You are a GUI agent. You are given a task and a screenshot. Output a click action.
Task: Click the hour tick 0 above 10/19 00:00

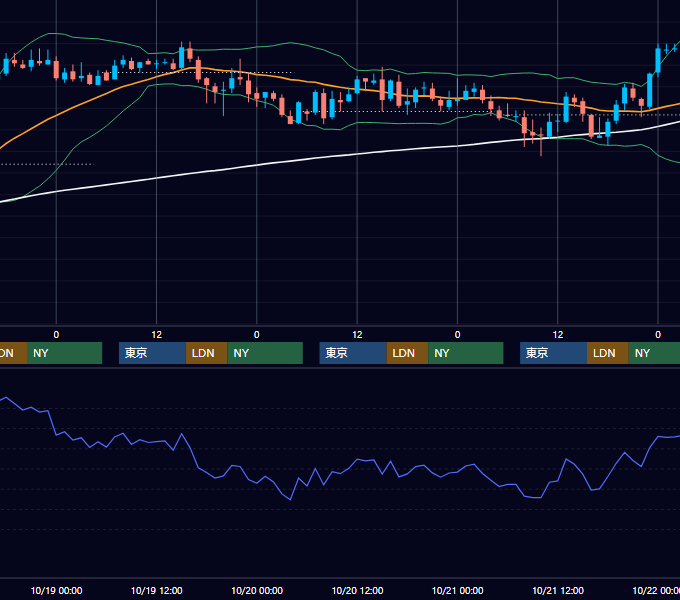click(x=56, y=335)
